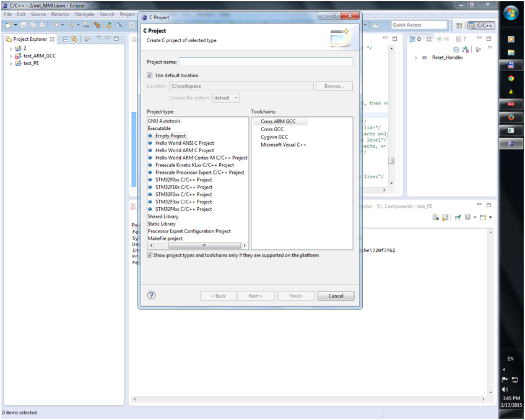Expand test_ARM_GCC project tree node

(11, 56)
